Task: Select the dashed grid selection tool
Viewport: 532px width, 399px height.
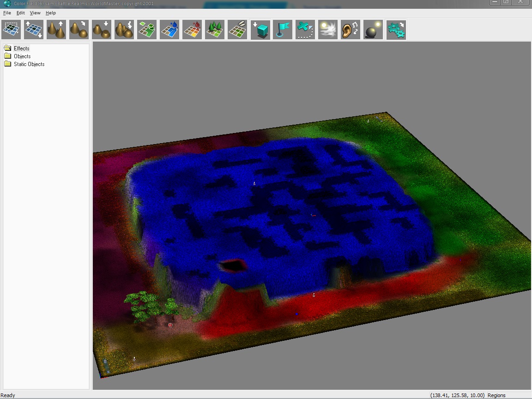Action: coord(11,30)
